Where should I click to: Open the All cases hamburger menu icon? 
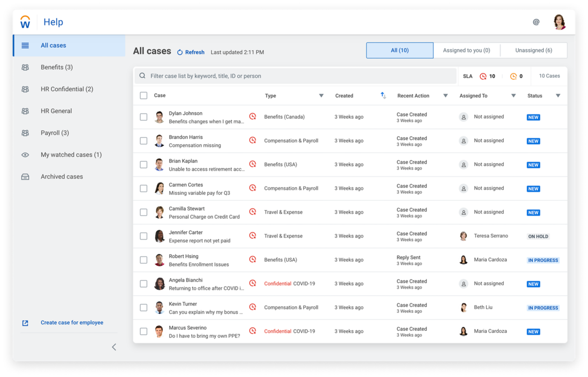coord(25,45)
